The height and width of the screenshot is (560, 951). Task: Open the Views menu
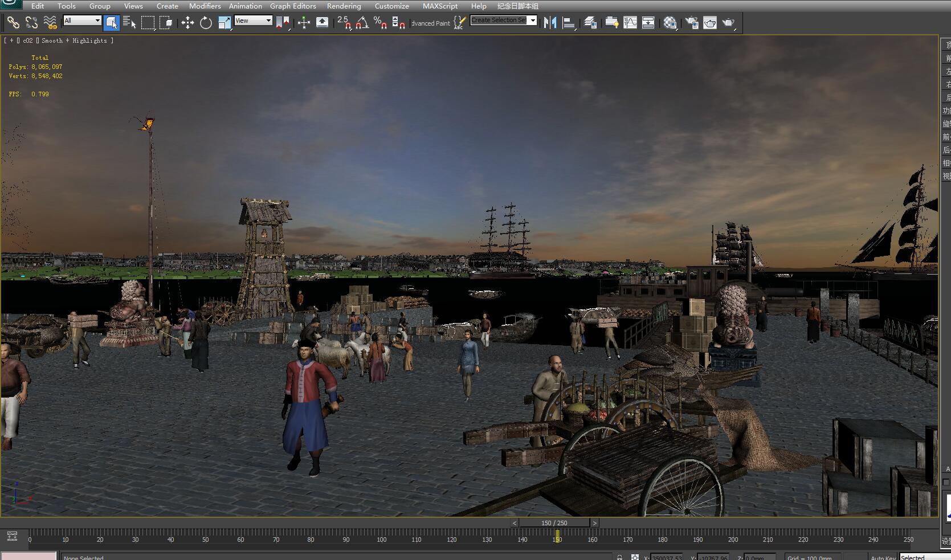pyautogui.click(x=133, y=6)
